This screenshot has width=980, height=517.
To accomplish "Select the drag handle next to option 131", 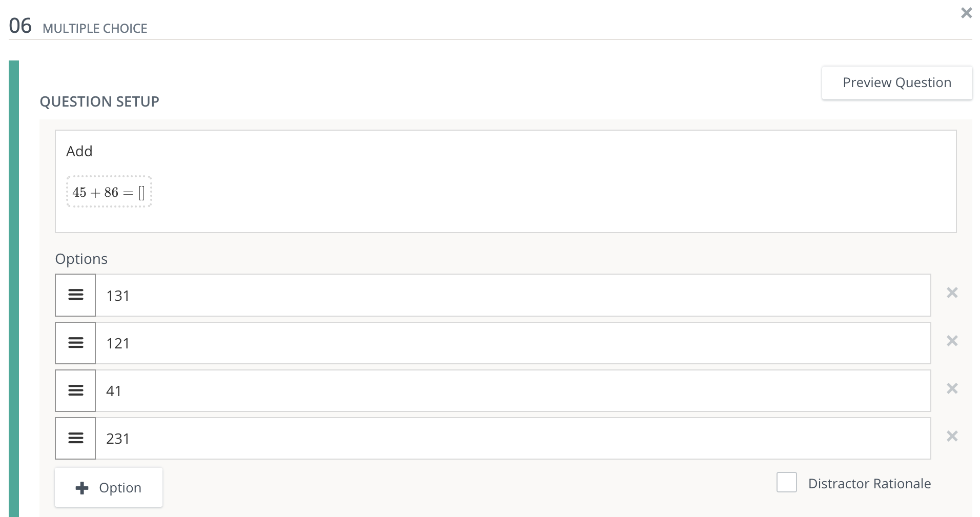I will coord(75,295).
